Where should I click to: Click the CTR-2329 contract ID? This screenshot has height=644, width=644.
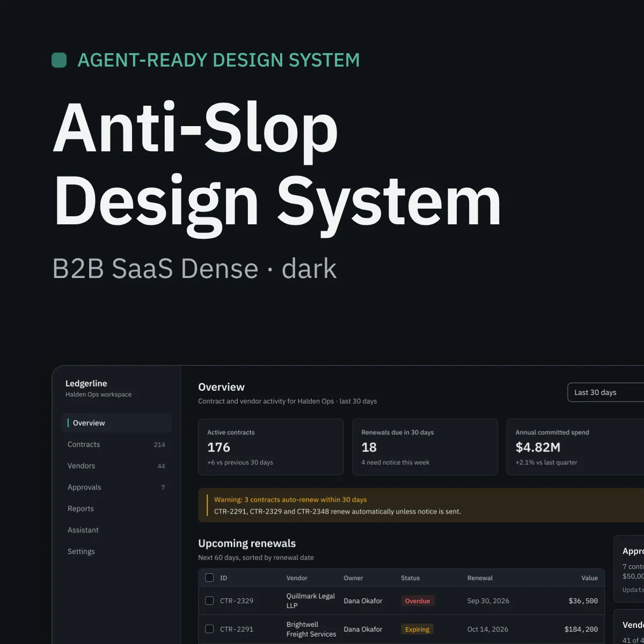[x=237, y=601]
